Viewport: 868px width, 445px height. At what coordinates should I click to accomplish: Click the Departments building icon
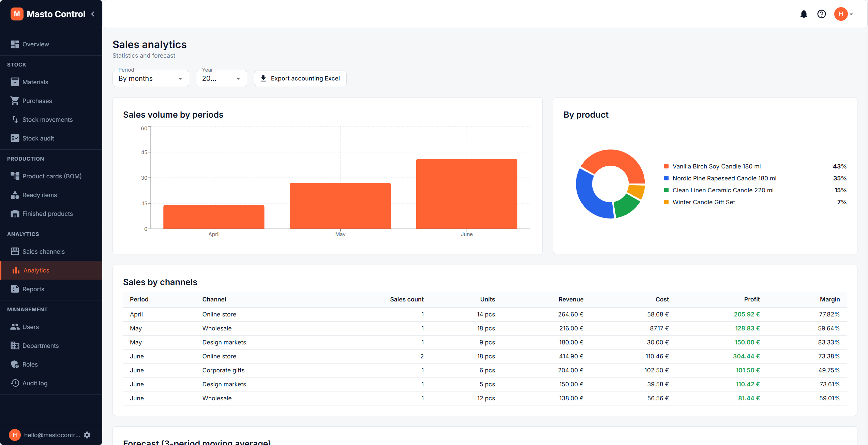[x=15, y=345]
